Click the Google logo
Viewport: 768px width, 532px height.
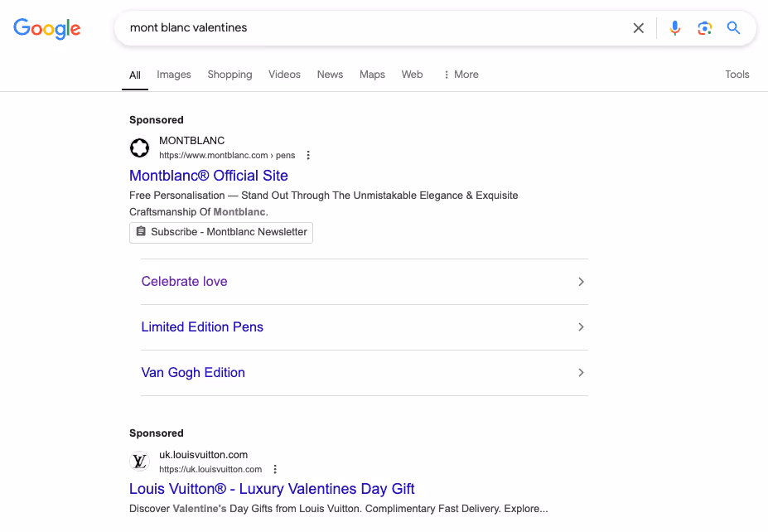[x=46, y=28]
